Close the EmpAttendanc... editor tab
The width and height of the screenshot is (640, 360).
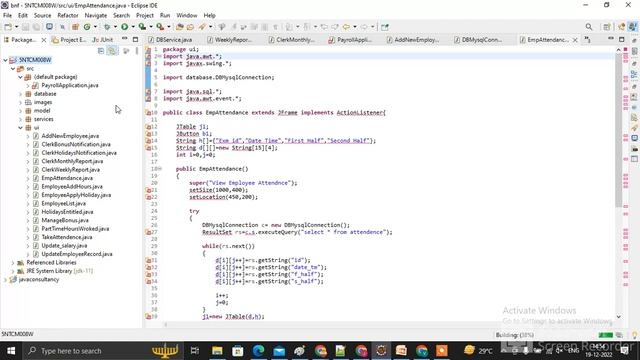click(x=575, y=40)
